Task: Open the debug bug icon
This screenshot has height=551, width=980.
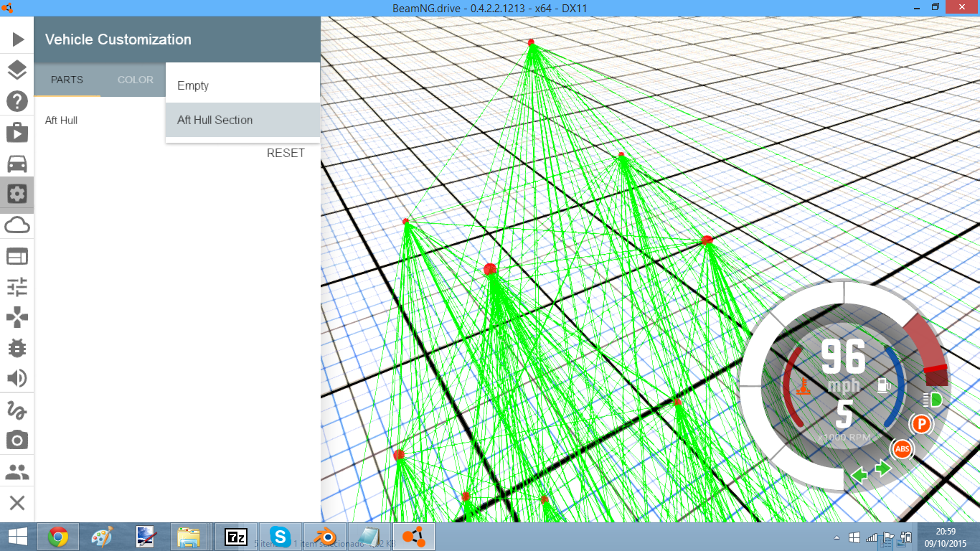Action: pos(17,348)
